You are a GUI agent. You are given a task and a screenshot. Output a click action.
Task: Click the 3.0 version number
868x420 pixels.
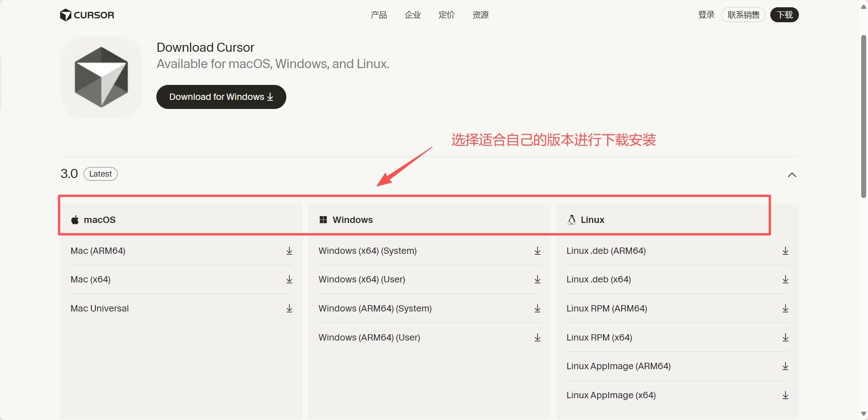pyautogui.click(x=69, y=174)
